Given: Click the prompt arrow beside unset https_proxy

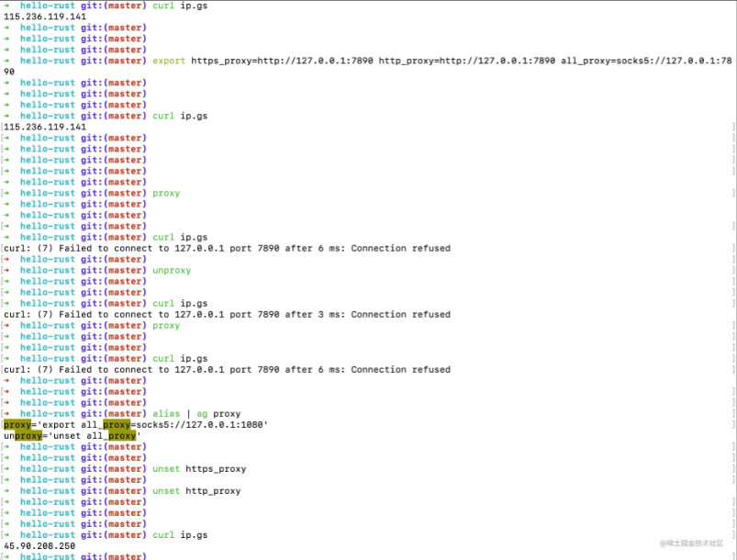Looking at the screenshot, I should coord(6,469).
